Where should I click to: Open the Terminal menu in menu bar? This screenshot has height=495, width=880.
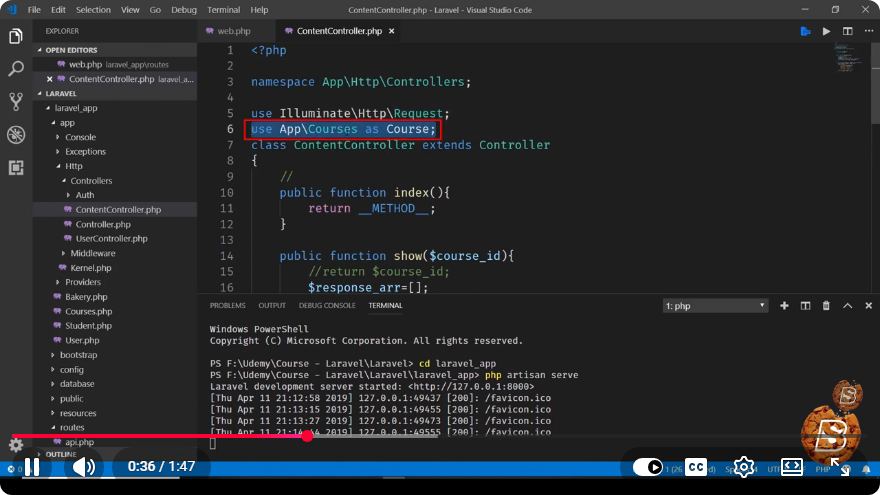point(223,10)
